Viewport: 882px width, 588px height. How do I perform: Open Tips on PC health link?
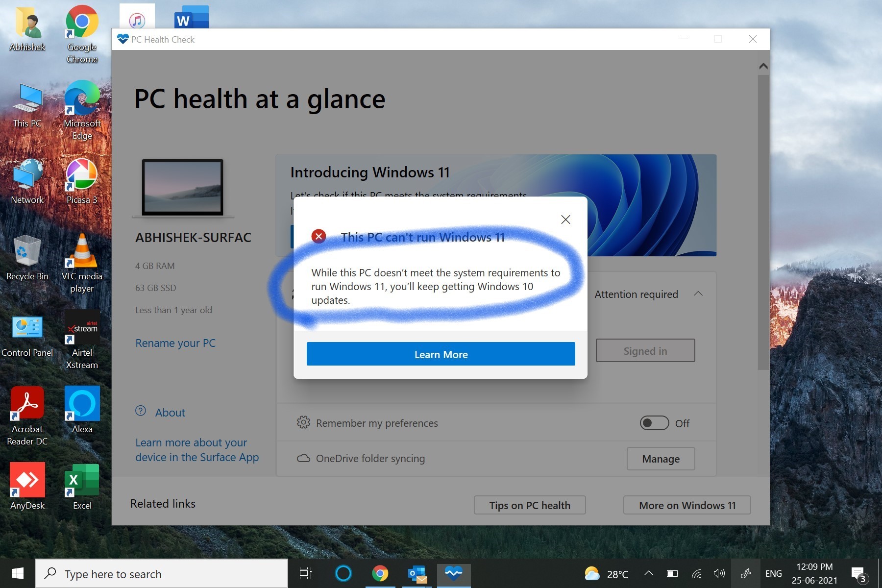pos(530,505)
